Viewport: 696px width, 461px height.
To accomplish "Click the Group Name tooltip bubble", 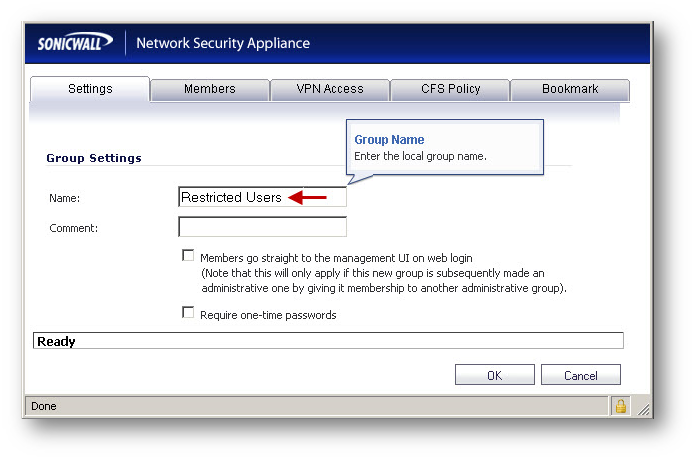I will [x=443, y=148].
